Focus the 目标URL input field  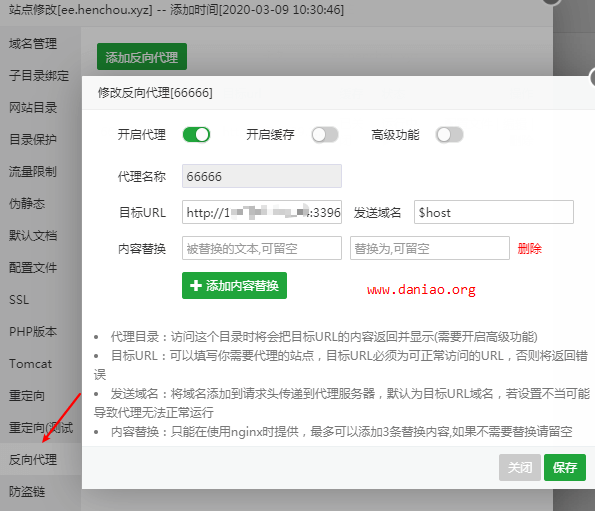click(262, 212)
